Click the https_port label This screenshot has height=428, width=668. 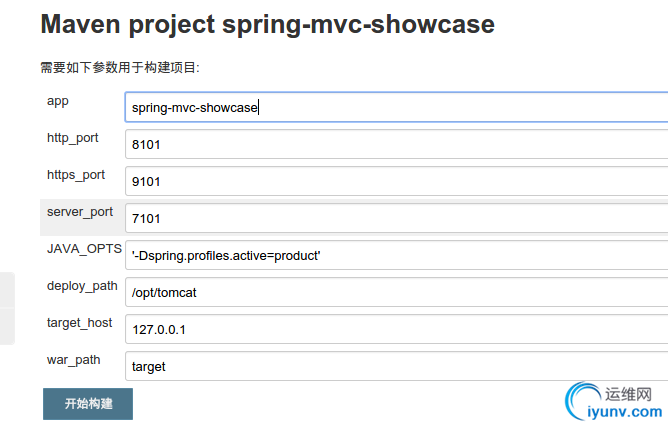(x=76, y=175)
